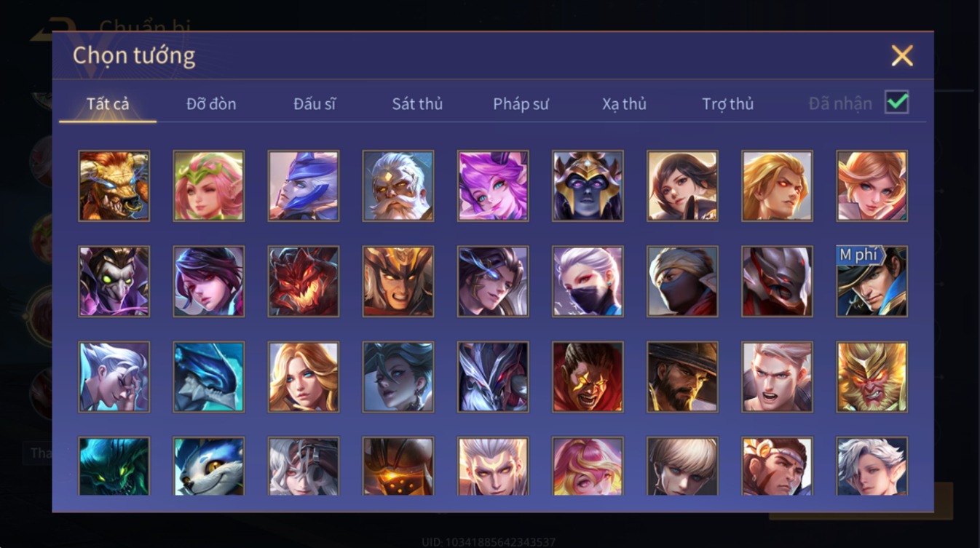
Task: Choose the red demon-faced hero portrait
Action: coord(304,282)
